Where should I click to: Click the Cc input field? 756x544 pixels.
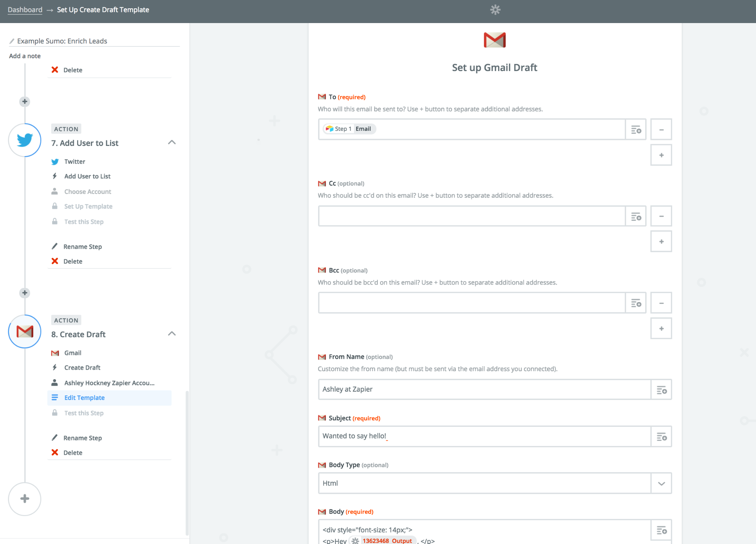pyautogui.click(x=472, y=216)
